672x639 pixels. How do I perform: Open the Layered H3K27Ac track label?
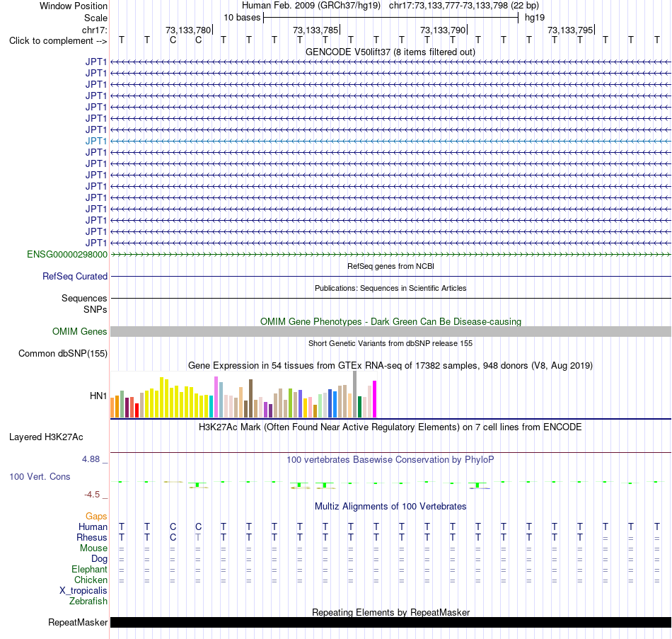click(x=46, y=437)
